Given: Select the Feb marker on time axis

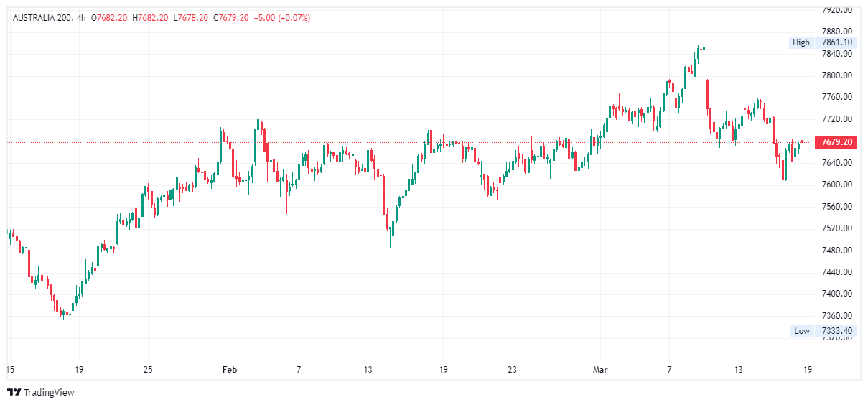Looking at the screenshot, I should [229, 370].
